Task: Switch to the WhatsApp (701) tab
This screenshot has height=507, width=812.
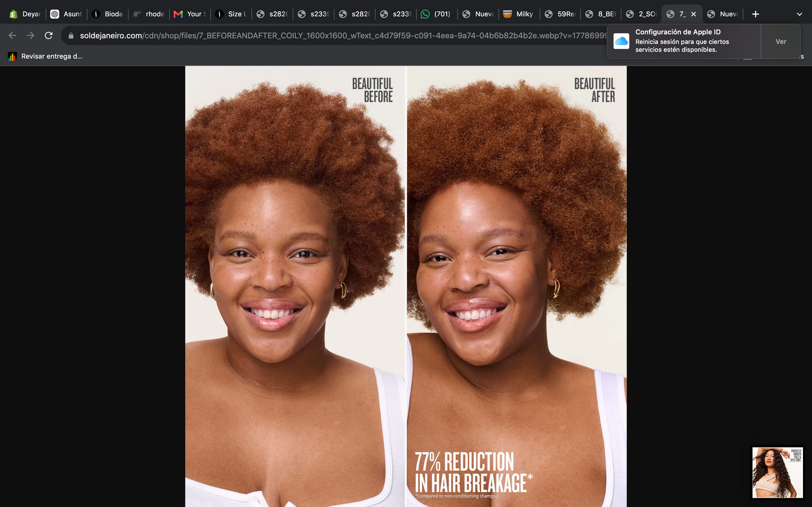Action: [x=437, y=14]
